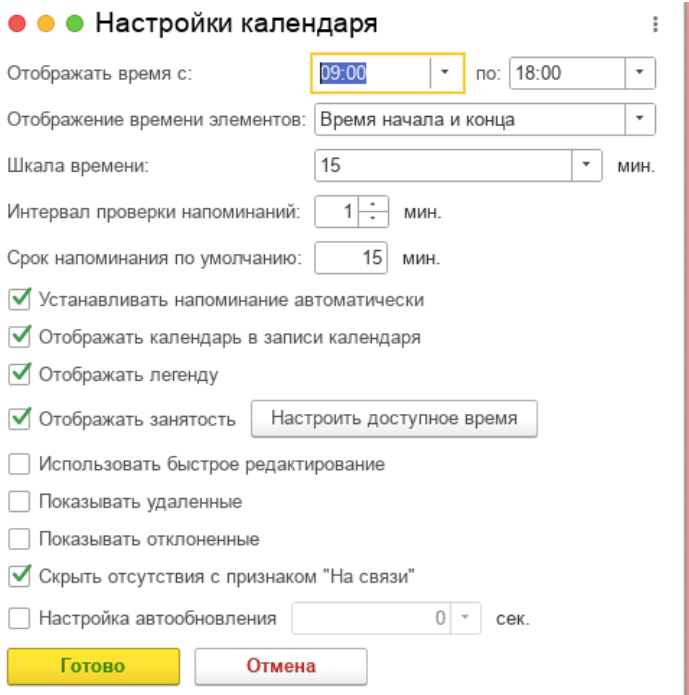Disable the display legend checkbox
689x695 pixels.
(x=19, y=375)
